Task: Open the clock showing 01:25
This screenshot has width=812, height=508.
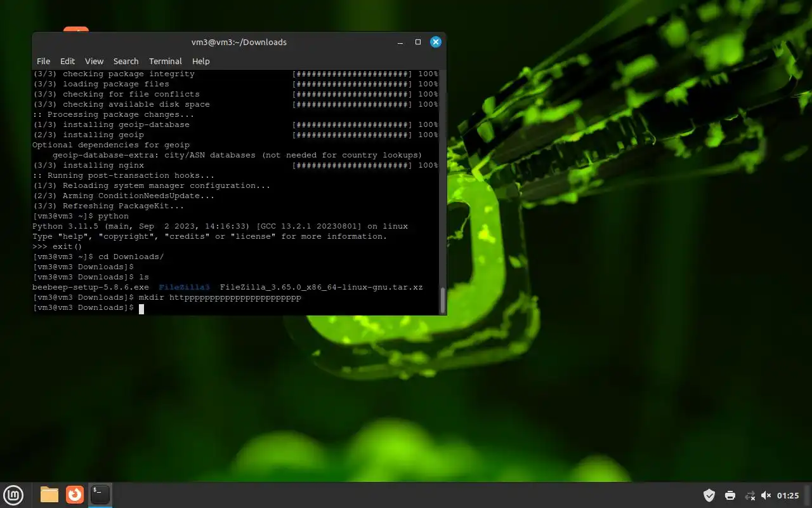Action: [788, 495]
